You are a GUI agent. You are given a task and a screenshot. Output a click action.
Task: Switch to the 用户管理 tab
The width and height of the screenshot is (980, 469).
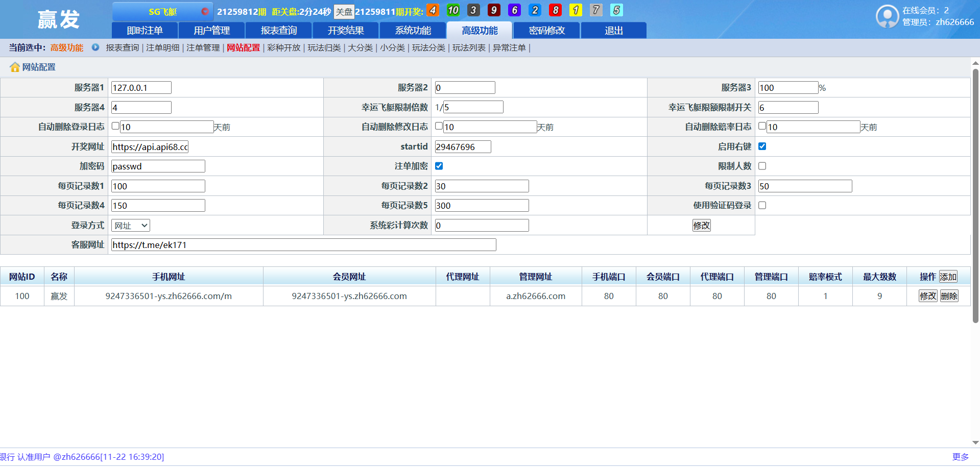211,31
